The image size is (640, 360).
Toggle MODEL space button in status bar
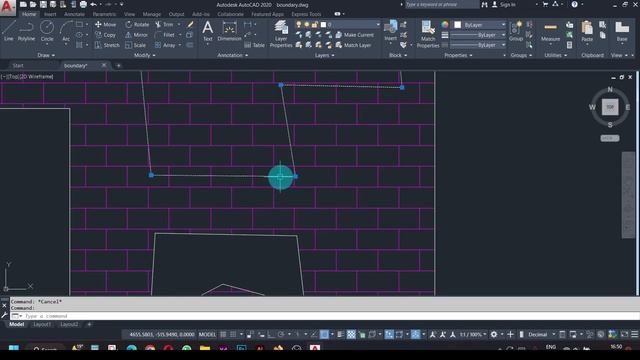207,335
